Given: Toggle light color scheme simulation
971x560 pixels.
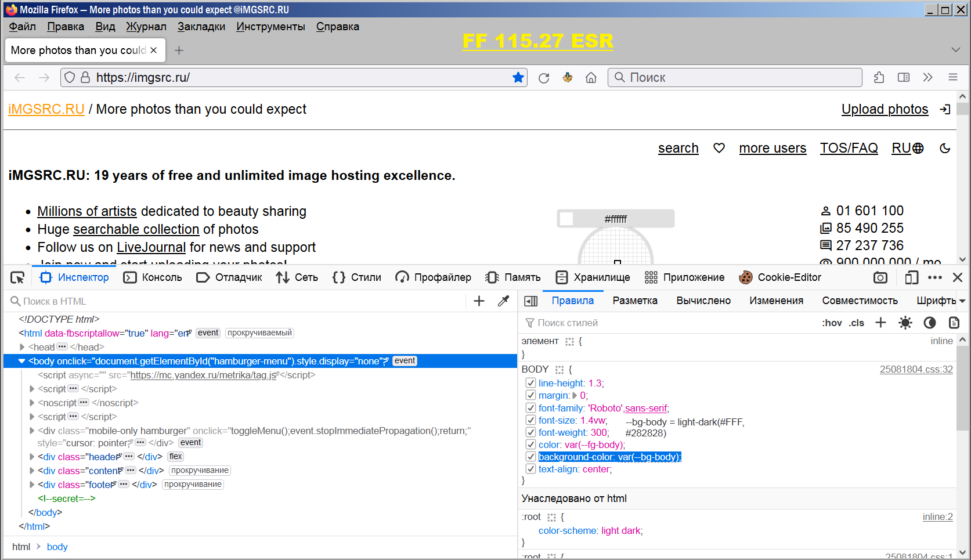Looking at the screenshot, I should click(x=905, y=323).
